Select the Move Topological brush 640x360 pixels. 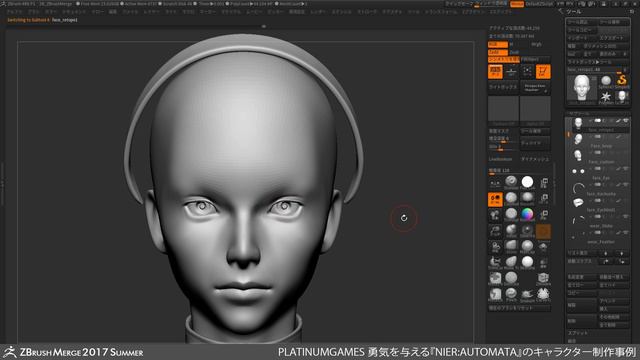511,262
